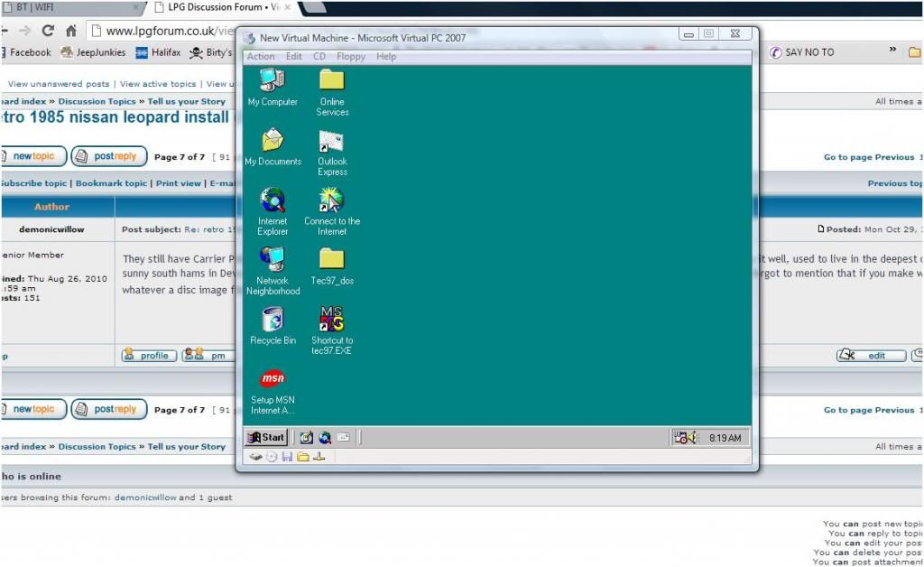Click the browser address bar
Screen dimensions: 924x567
coord(162,31)
